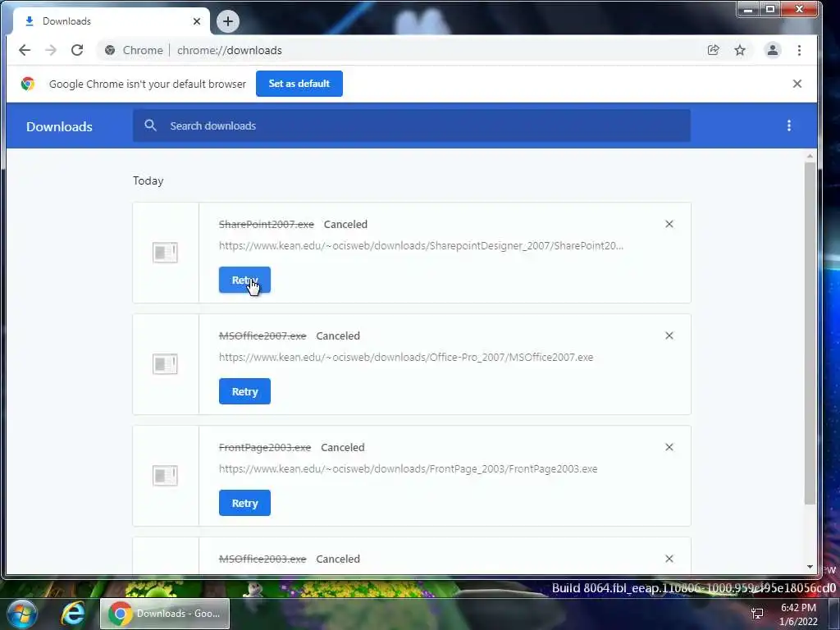Open the SharePoint2007.exe source URL link
Image resolution: width=840 pixels, height=630 pixels.
421,246
